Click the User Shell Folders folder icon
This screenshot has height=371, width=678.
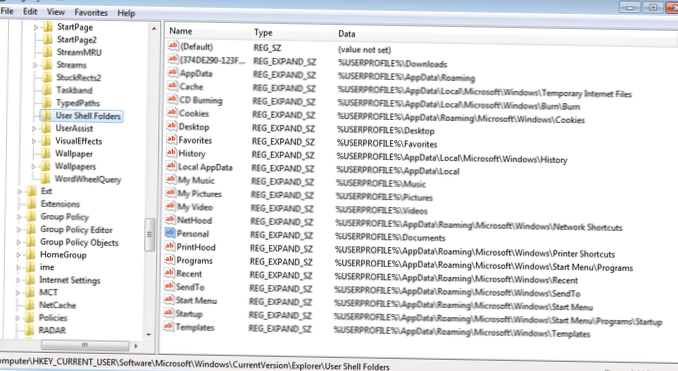(x=46, y=115)
